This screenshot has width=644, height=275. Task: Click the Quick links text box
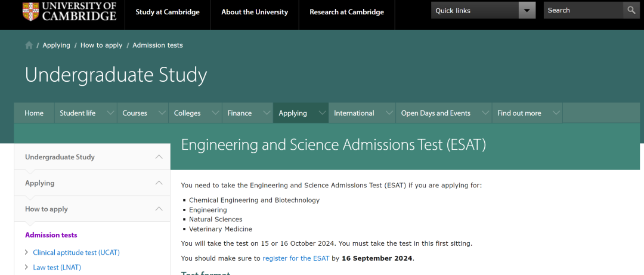[x=475, y=10]
